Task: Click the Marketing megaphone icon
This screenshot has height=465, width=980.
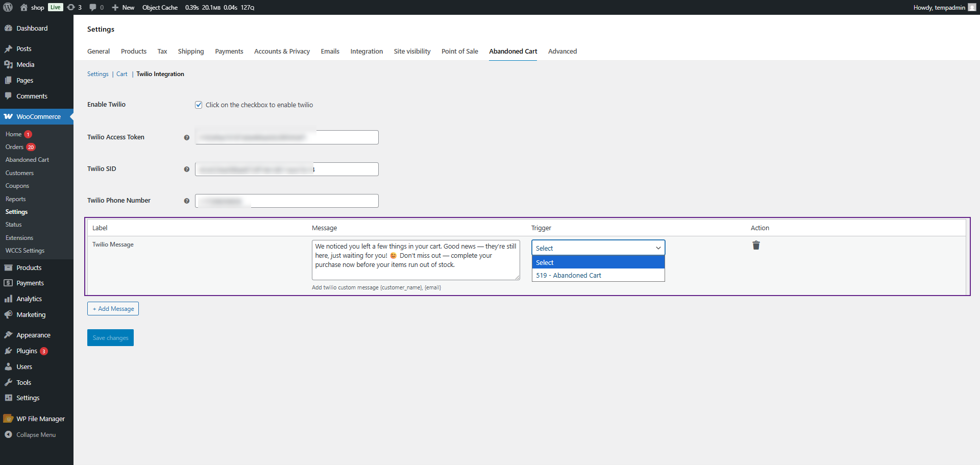Action: [8, 314]
